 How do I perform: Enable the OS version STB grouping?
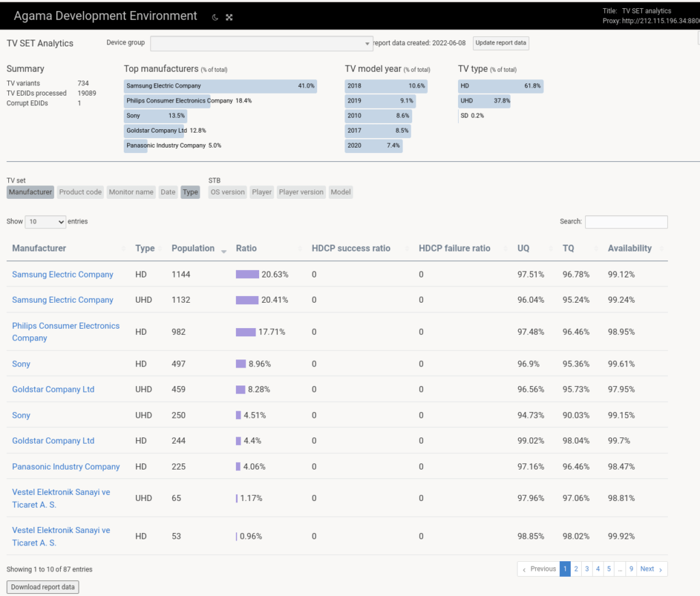228,192
